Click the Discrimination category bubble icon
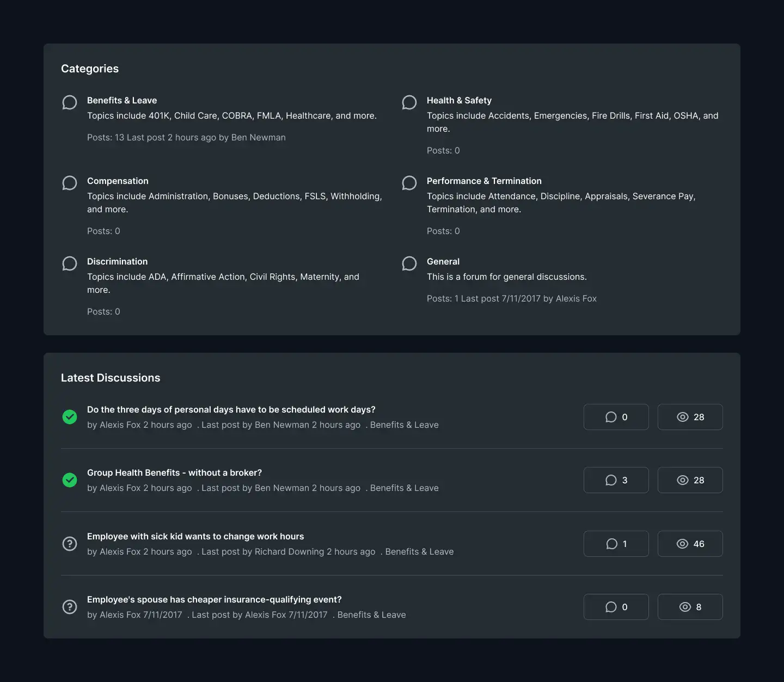 tap(70, 263)
